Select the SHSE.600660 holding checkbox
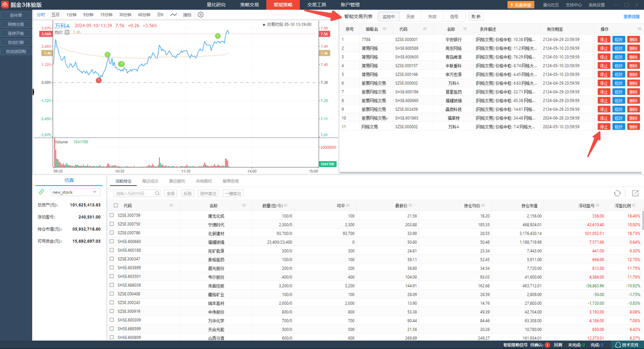The width and height of the screenshot is (644, 349). [112, 242]
